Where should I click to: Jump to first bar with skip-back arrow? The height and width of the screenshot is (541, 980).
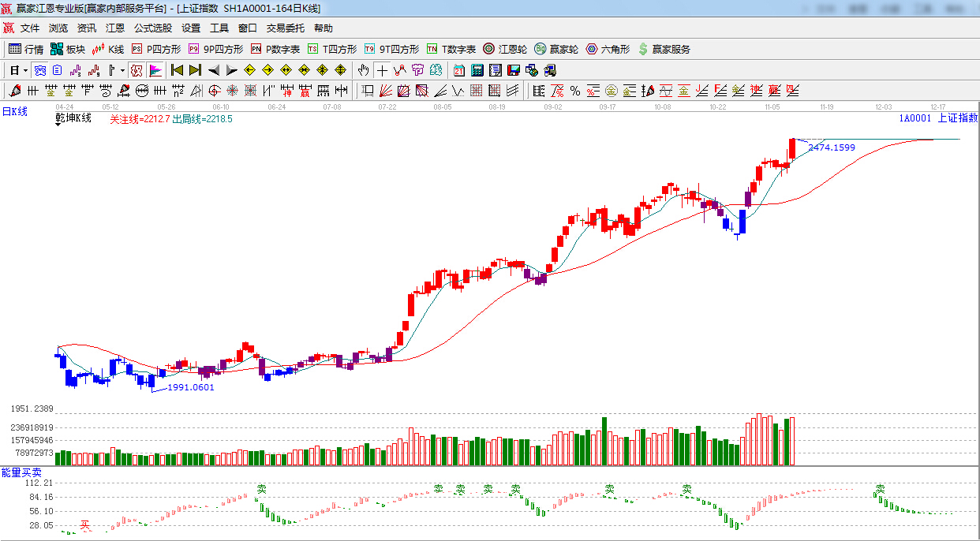[177, 70]
